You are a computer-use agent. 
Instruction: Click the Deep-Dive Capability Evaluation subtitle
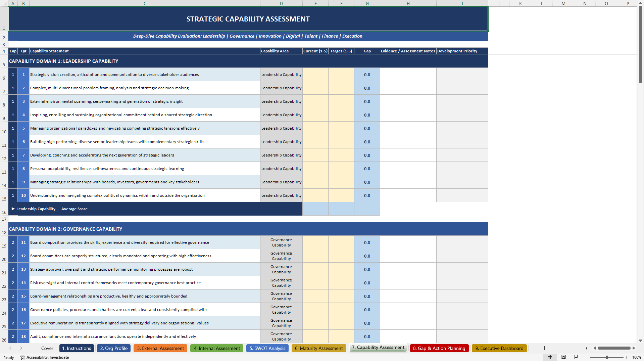[x=248, y=36]
